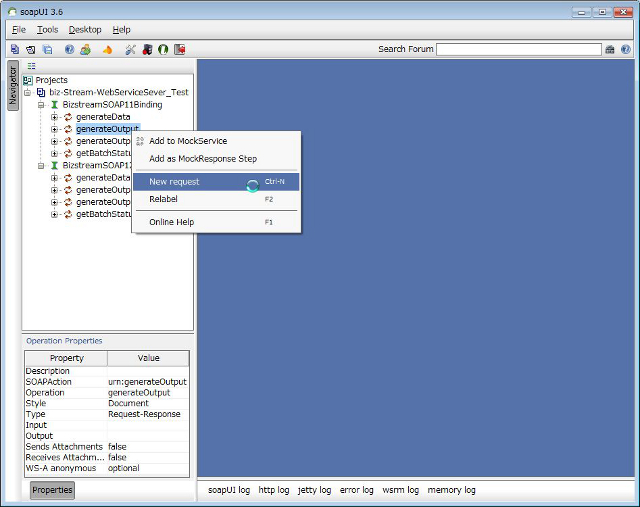This screenshot has height=507, width=640.
Task: Click the Property column header
Action: (67, 358)
